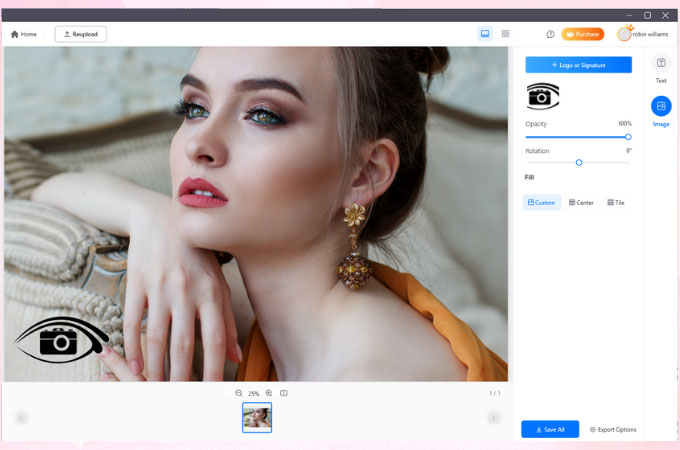
Task: Zoom out of the photo
Action: click(238, 393)
